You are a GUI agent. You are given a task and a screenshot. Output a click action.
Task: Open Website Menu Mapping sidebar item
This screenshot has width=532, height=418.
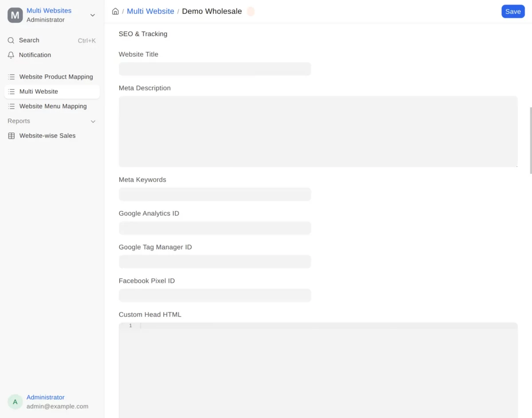click(x=52, y=106)
